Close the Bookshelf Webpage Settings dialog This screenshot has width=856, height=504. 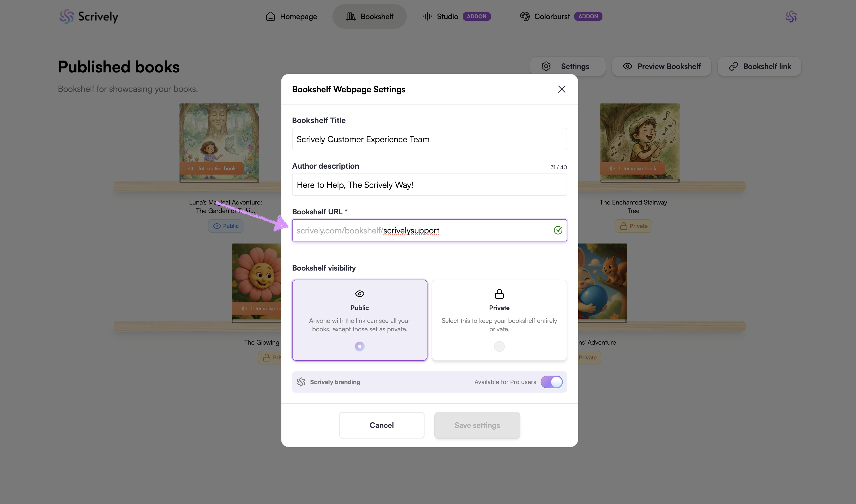562,89
